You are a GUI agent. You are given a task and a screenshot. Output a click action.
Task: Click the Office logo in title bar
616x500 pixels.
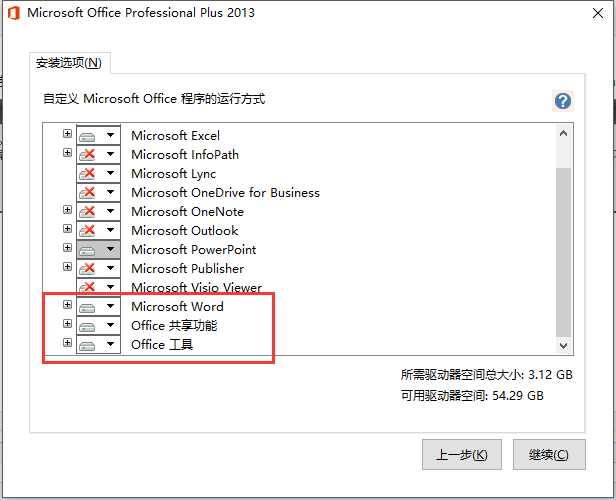pyautogui.click(x=14, y=13)
